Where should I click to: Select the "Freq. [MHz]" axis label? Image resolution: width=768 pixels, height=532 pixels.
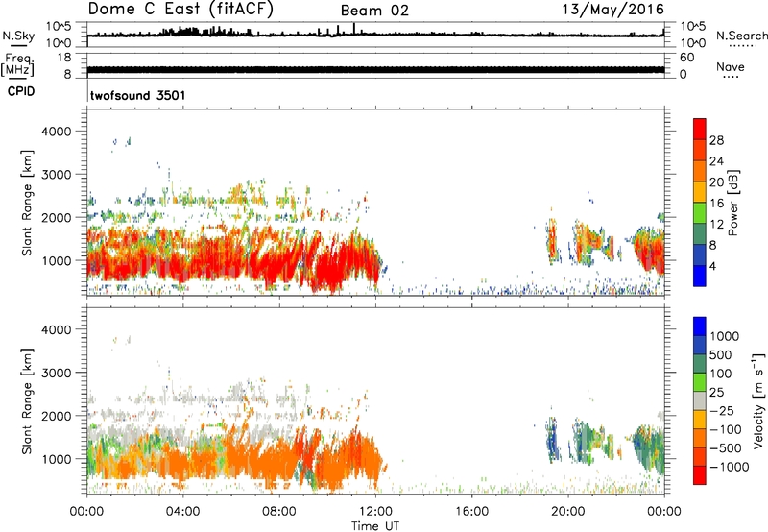17,65
